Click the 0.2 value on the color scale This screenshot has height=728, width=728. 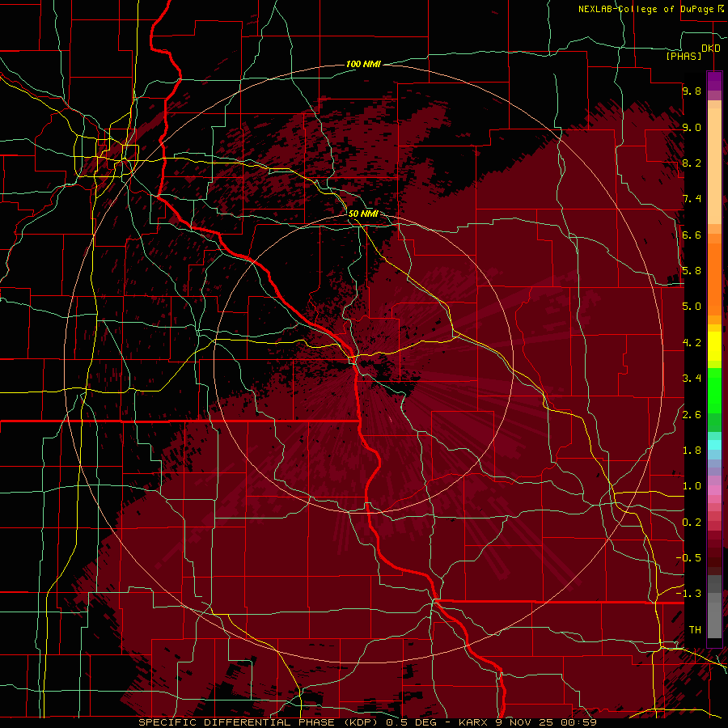click(692, 523)
